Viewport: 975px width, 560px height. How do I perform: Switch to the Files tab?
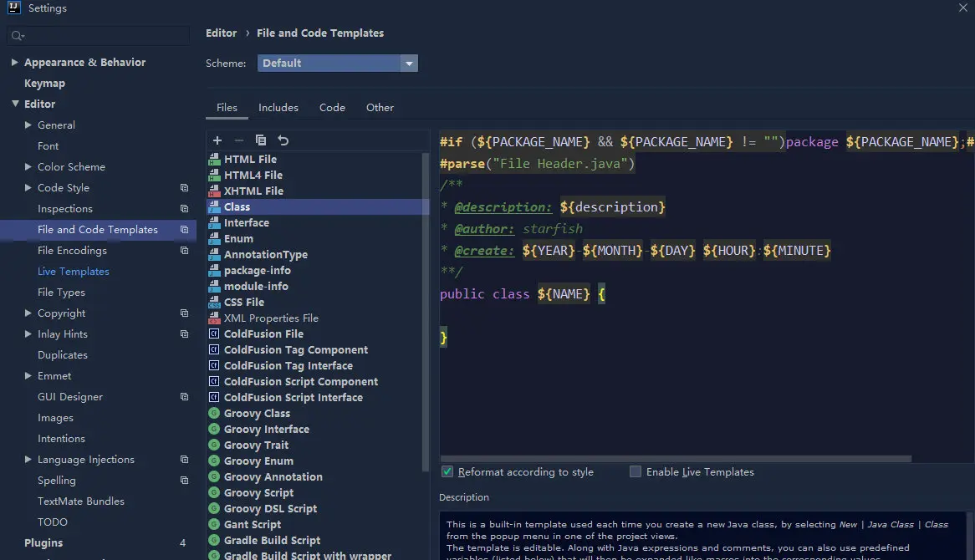click(227, 108)
